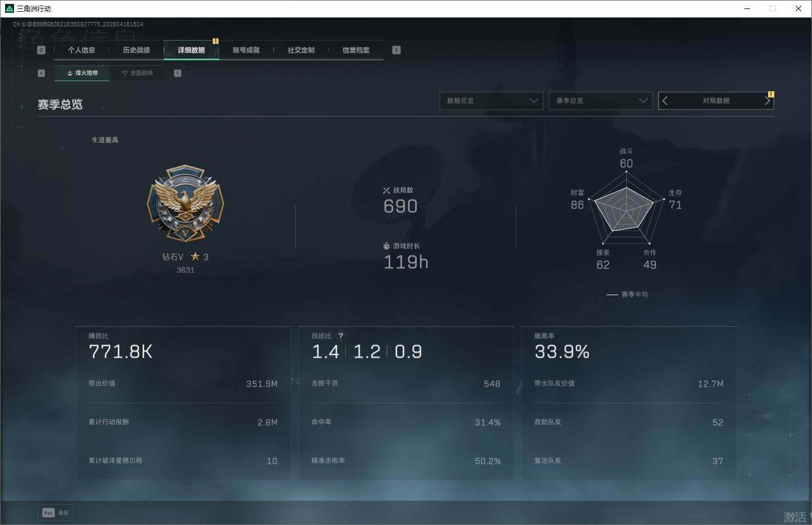Open the 信誉档案 tab
Viewport: 812px width, 525px height.
coord(356,50)
